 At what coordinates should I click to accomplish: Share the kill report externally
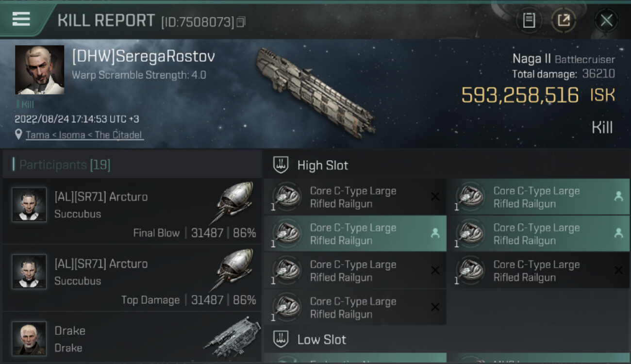[564, 20]
